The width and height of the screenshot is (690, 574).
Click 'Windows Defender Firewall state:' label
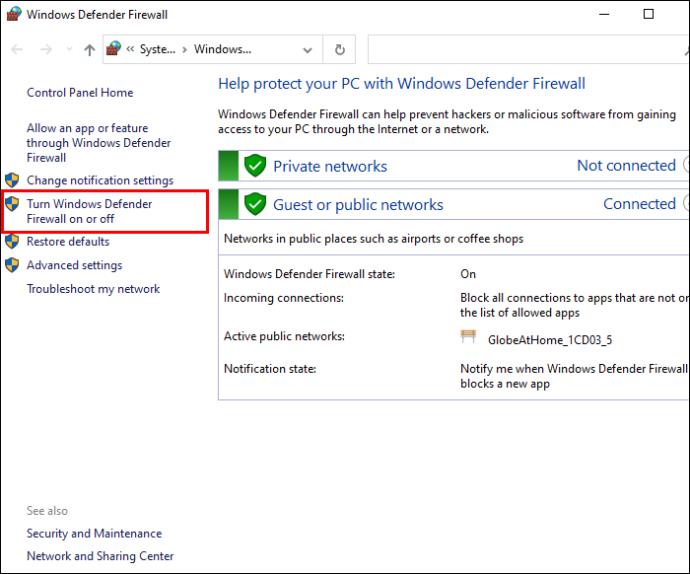(309, 274)
